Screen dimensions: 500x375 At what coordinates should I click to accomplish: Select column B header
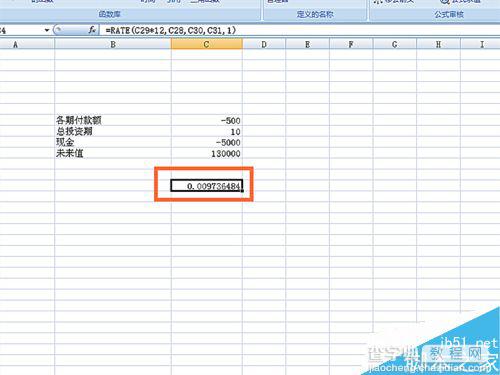[113, 44]
